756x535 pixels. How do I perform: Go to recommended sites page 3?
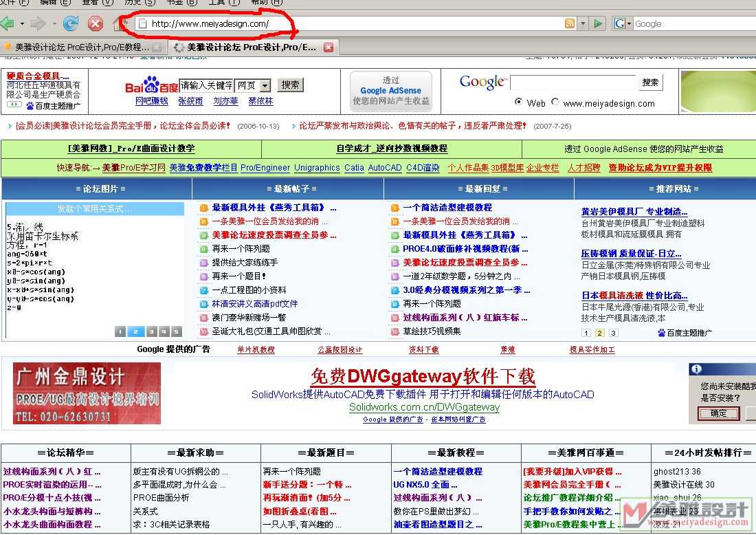tap(613, 333)
